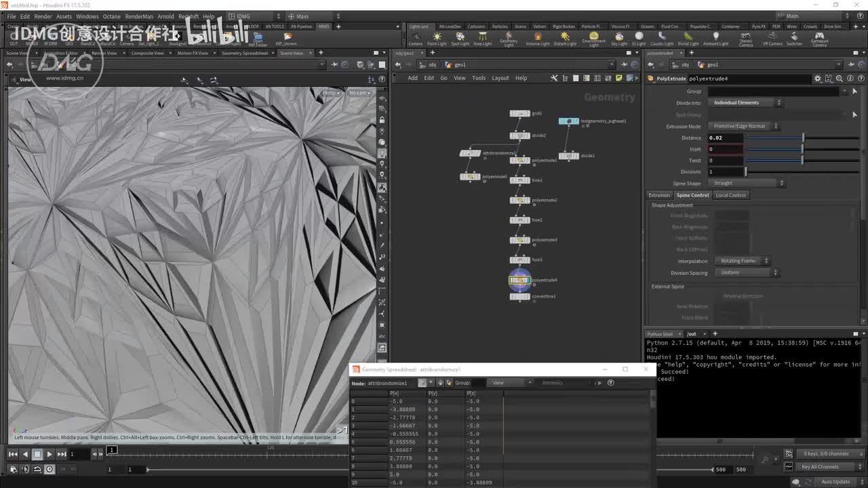Toggle the timeline loop mode button
The height and width of the screenshot is (488, 868).
tap(37, 469)
